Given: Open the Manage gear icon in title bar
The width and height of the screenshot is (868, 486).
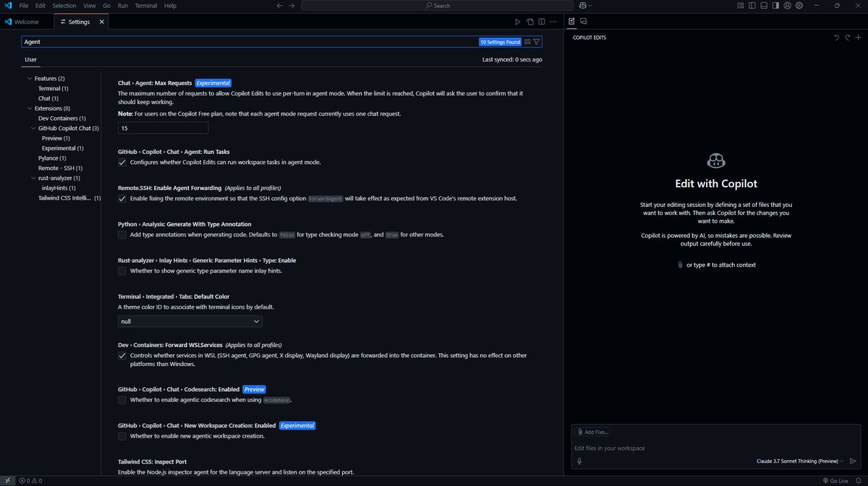Looking at the screenshot, I should [799, 6].
